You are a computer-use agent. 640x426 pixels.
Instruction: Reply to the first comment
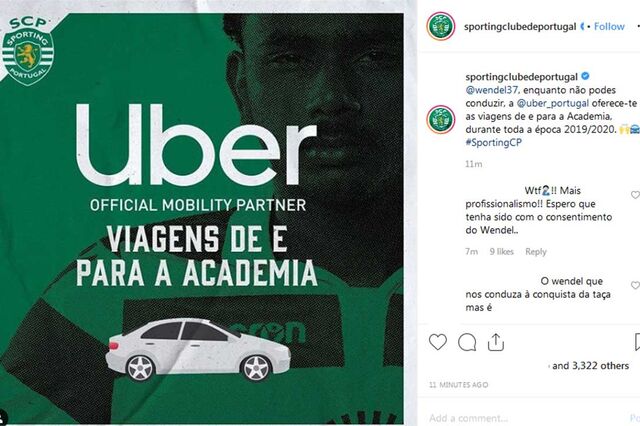[536, 252]
